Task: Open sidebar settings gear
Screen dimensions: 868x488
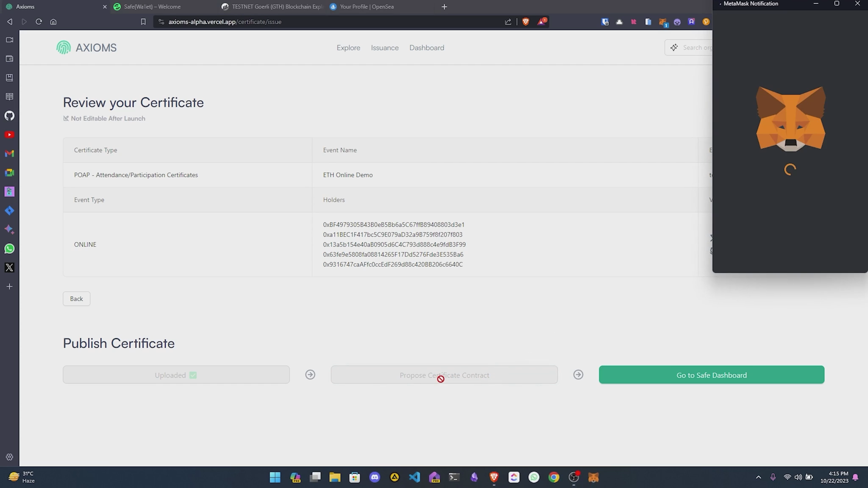Action: pos(9,457)
